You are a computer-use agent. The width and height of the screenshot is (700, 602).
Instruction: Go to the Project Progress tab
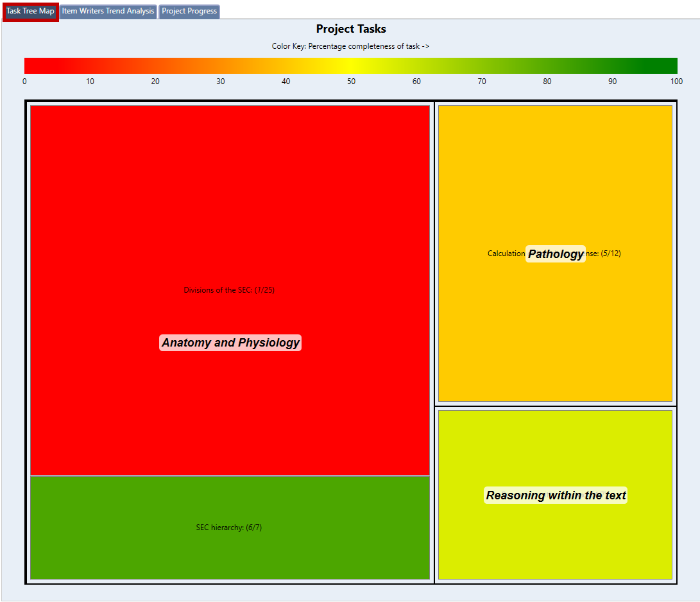189,11
